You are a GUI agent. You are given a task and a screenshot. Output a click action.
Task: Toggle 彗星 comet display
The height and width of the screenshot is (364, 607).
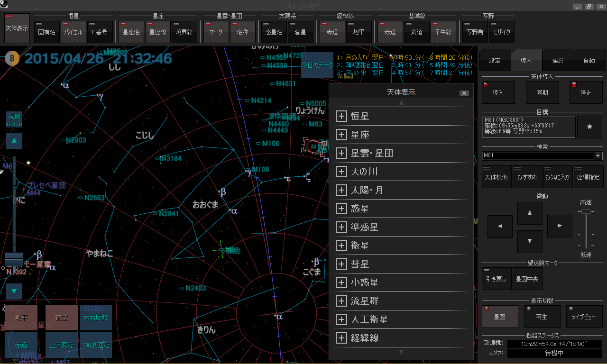(300, 32)
